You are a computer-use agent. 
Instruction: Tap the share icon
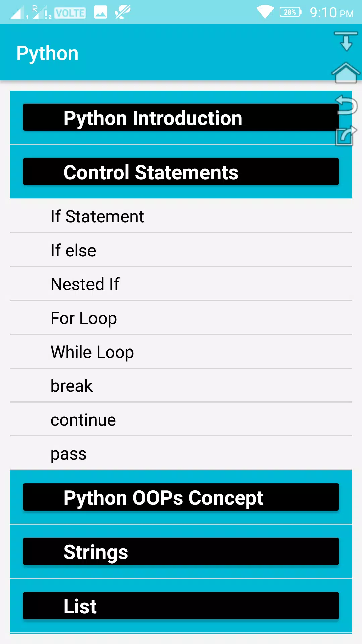346,136
